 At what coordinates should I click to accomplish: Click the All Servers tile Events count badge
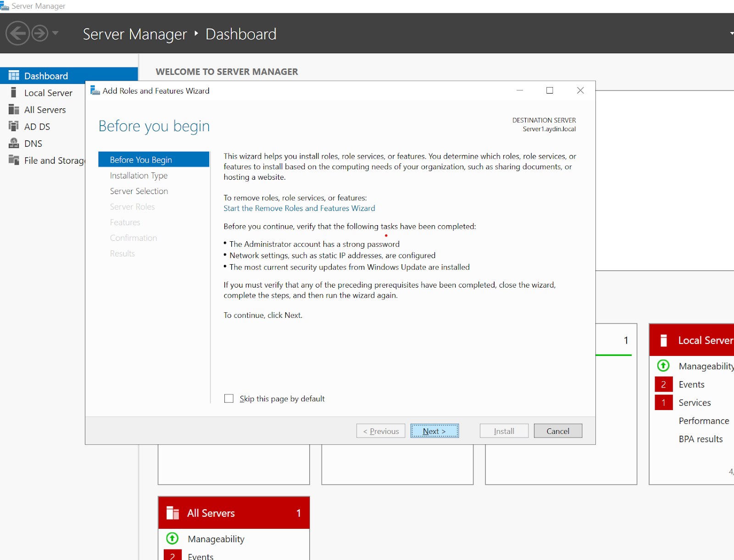[x=172, y=554]
